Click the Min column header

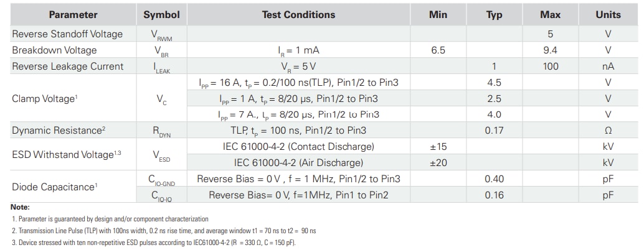click(438, 15)
